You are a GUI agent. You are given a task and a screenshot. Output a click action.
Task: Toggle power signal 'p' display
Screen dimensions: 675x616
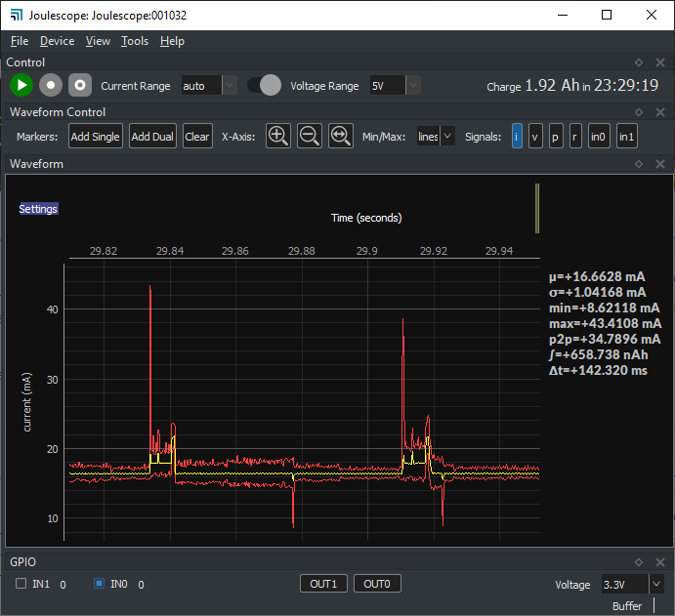click(556, 137)
